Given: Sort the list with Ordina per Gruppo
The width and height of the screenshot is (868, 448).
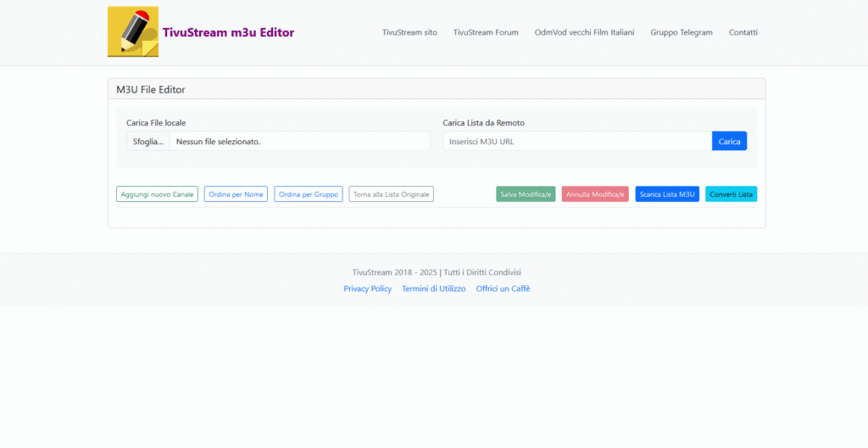Looking at the screenshot, I should [x=308, y=194].
